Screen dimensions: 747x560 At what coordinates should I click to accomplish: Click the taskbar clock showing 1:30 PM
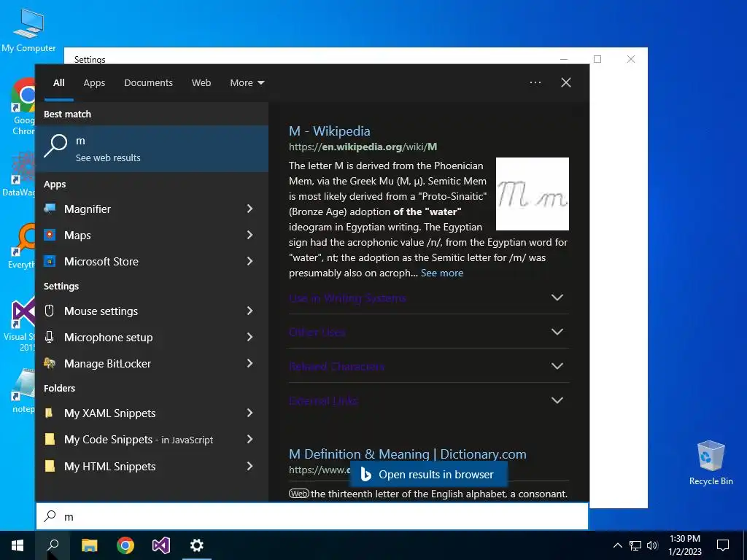tap(684, 545)
